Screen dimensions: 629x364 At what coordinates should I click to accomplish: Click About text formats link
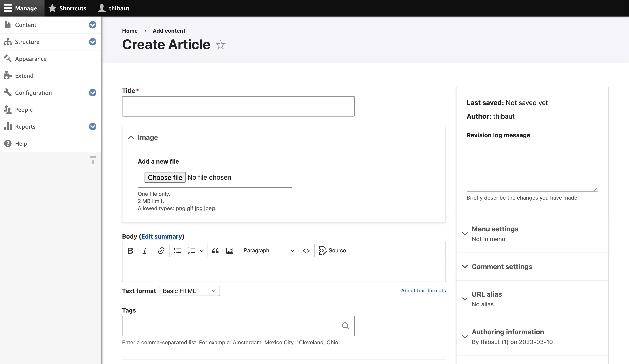click(x=423, y=290)
